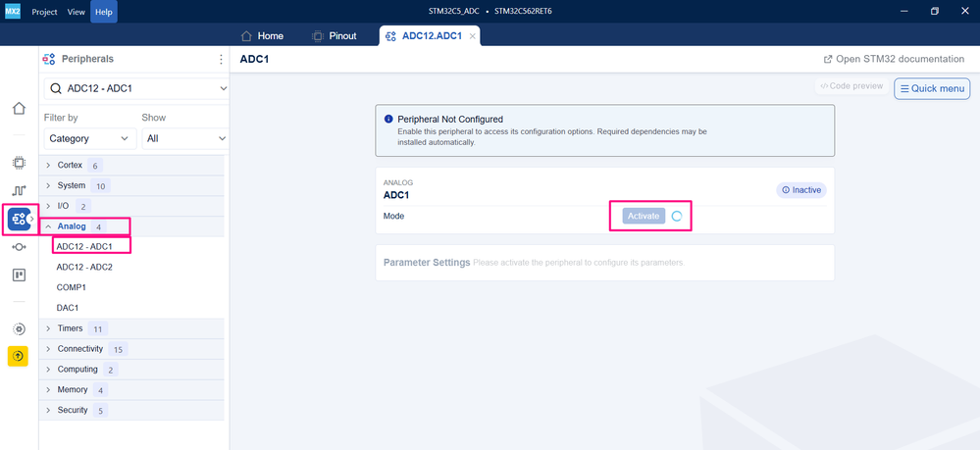Click the Pinout tab chip icon

point(318,35)
